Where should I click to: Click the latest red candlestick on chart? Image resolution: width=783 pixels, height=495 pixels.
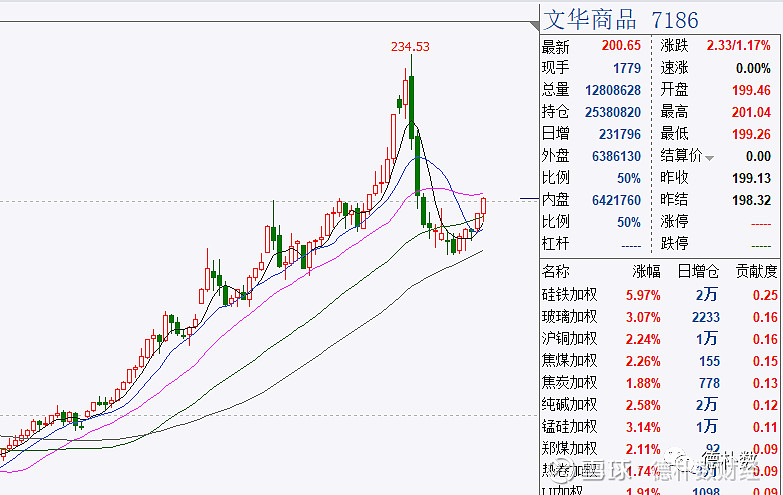tap(483, 207)
